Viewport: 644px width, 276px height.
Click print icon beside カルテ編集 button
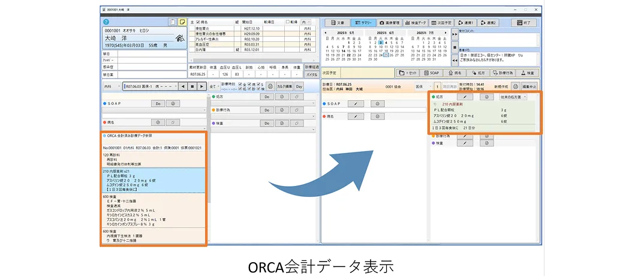(270, 86)
